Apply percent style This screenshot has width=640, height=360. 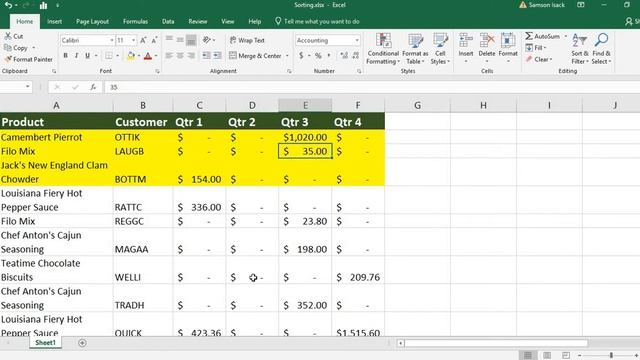[318, 56]
